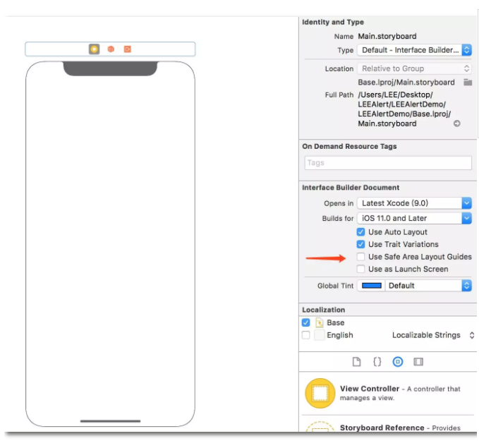Open the Builds for iOS version dropdown
The height and width of the screenshot is (448, 479).
pos(414,218)
